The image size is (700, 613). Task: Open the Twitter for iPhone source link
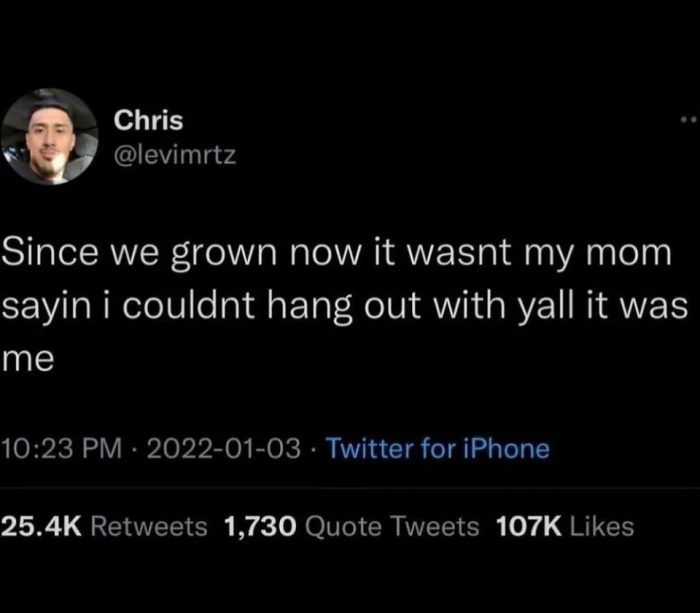438,449
